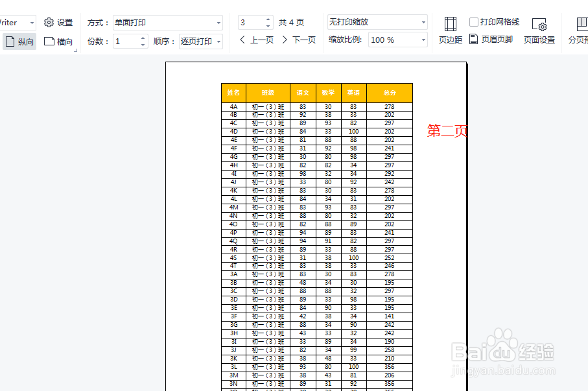
Task: Click the 英语 score 100 in row 3L
Action: click(353, 367)
